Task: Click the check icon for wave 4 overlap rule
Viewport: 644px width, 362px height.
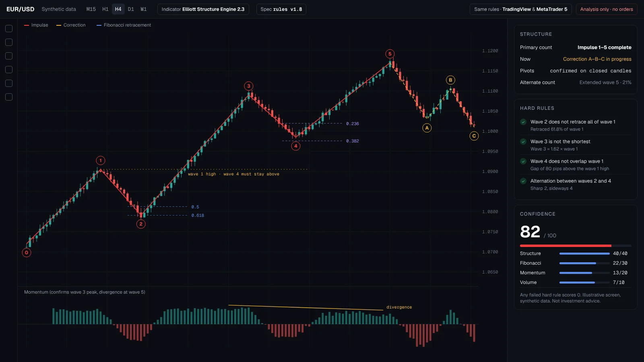Action: click(523, 161)
